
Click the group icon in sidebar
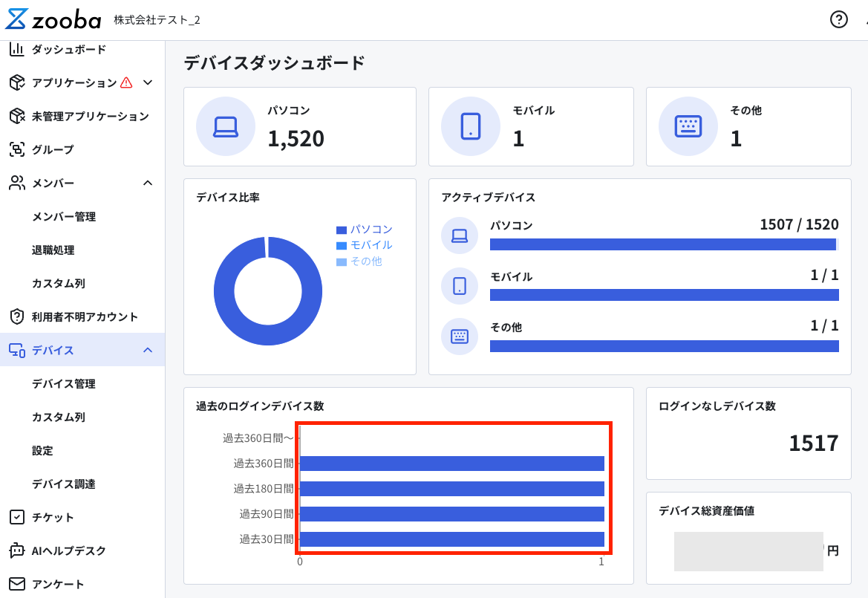pyautogui.click(x=16, y=149)
